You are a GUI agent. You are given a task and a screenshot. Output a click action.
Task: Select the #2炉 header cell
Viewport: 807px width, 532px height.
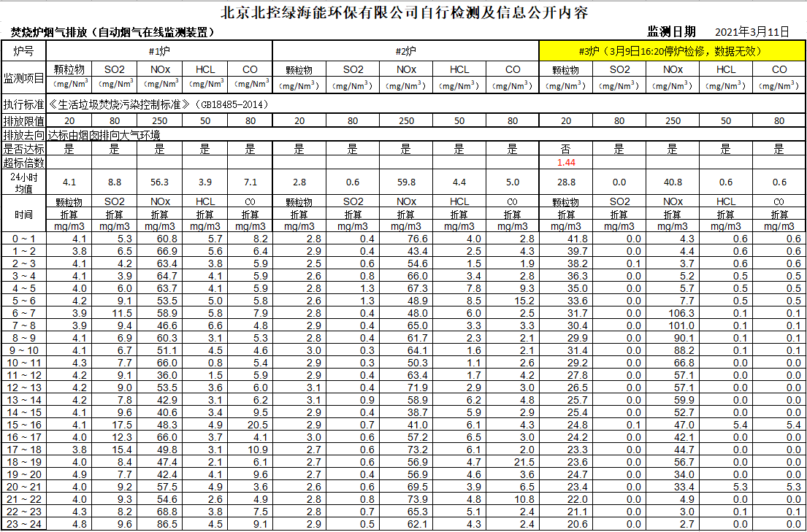[405, 51]
